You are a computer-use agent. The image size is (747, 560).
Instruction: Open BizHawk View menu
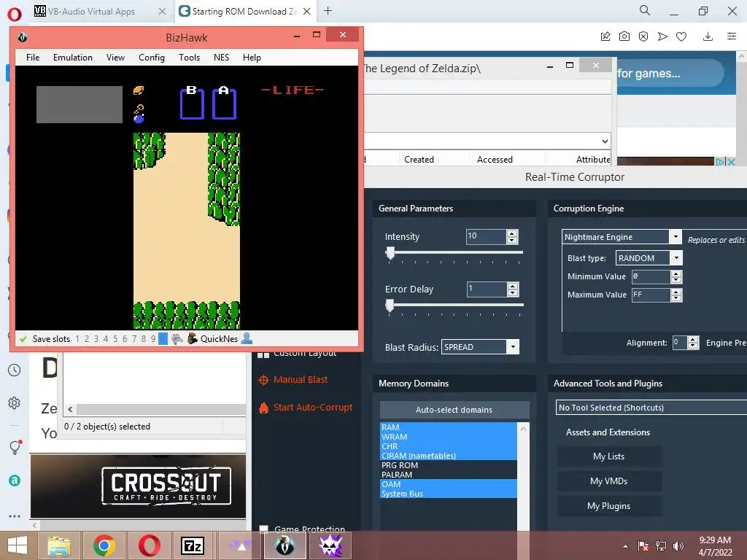115,57
